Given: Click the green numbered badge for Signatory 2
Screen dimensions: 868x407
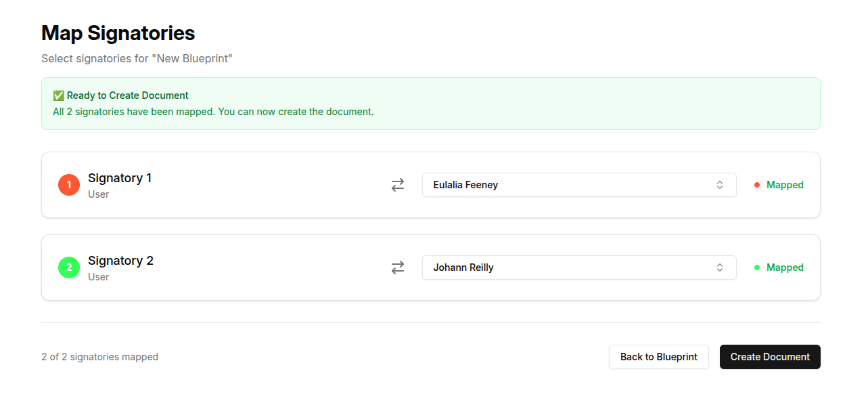Looking at the screenshot, I should click(68, 267).
